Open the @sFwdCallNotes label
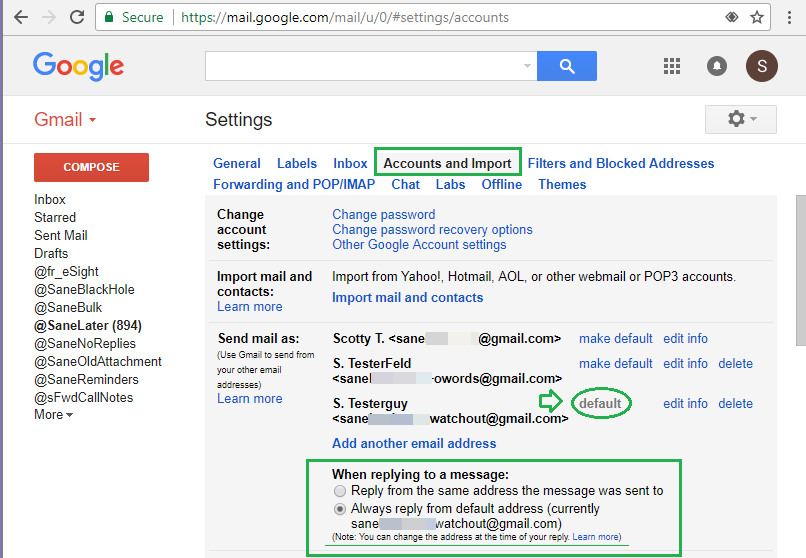The image size is (806, 558). (83, 397)
